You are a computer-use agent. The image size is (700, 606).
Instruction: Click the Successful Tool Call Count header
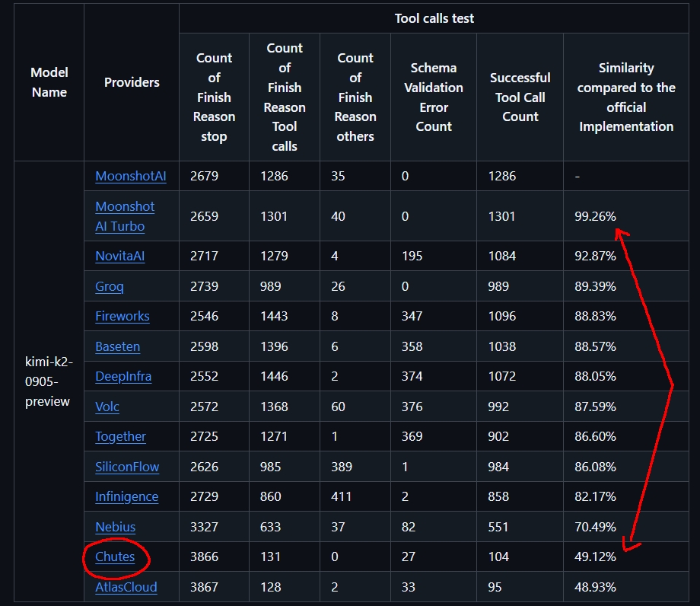(x=520, y=97)
